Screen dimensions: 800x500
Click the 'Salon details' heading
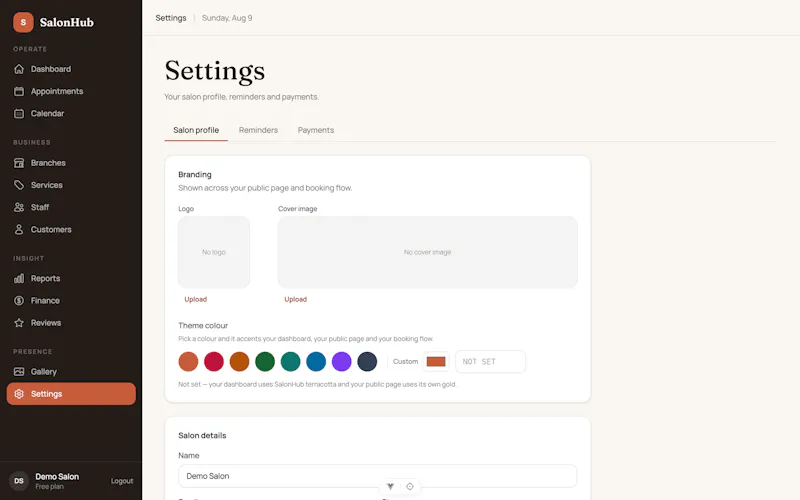tap(202, 435)
